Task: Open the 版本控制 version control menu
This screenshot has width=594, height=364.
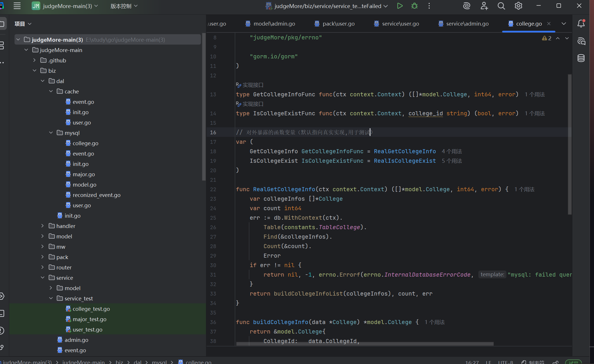Action: coord(124,6)
